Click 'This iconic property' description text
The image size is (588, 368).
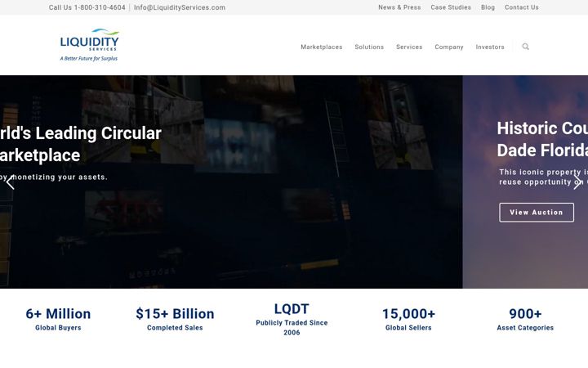coord(543,177)
